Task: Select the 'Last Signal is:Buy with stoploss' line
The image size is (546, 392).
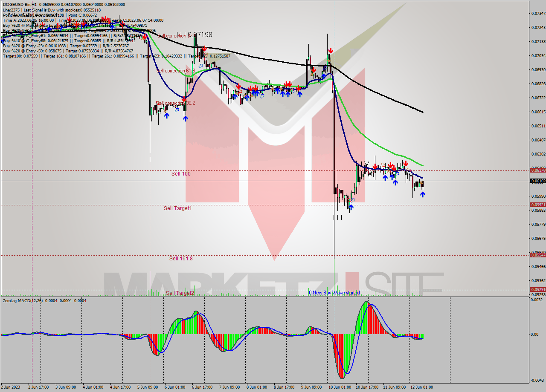Action: pos(61,10)
